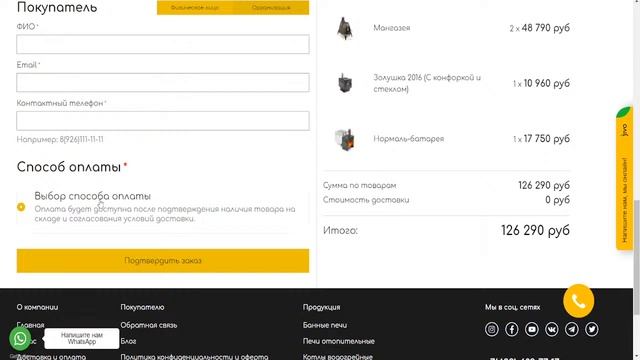
Task: Open the "Главная" footer link
Action: pos(30,325)
